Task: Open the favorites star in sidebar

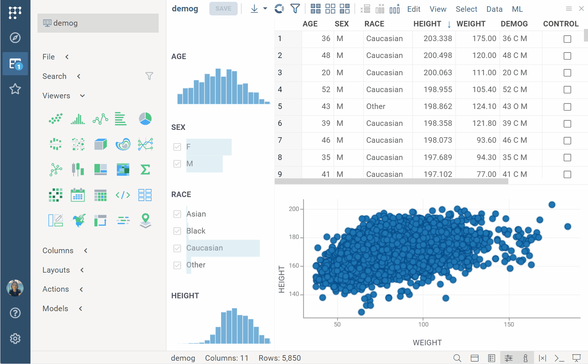Action: pos(15,89)
